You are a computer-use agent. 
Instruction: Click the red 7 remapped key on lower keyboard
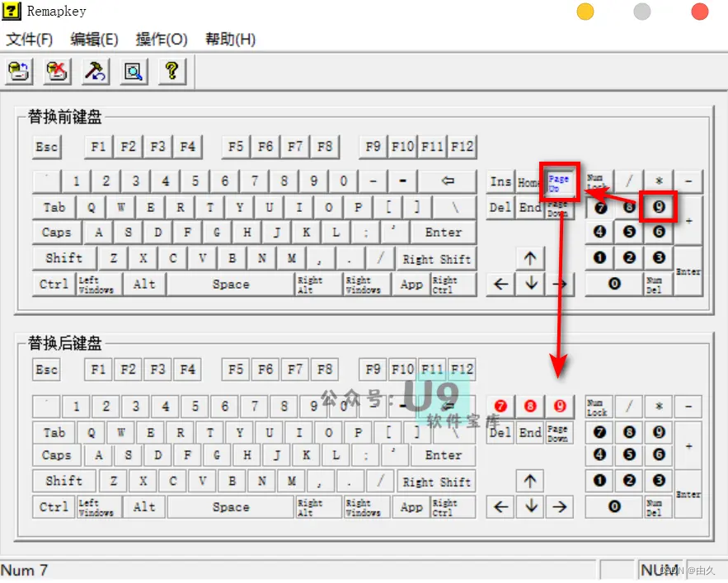coord(500,407)
